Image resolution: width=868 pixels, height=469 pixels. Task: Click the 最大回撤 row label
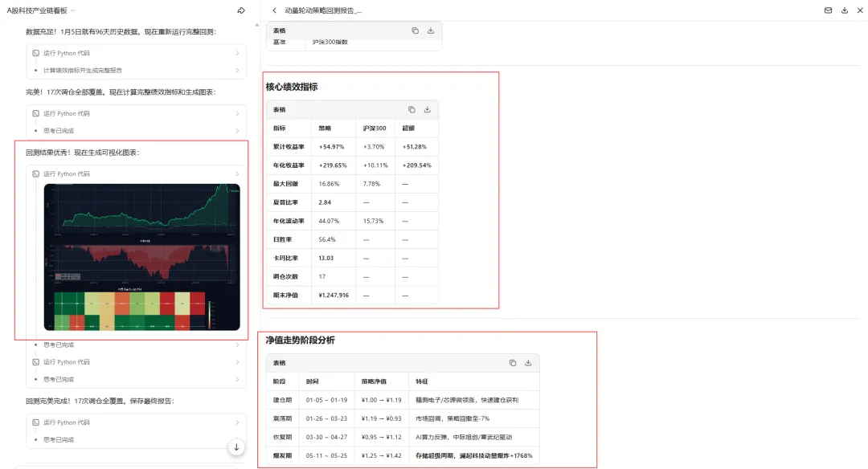coord(285,184)
